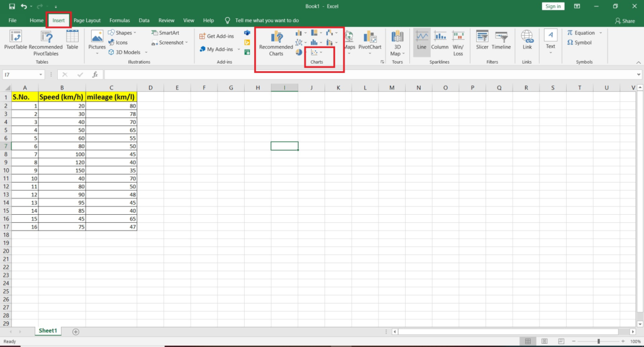Undo the last action
This screenshot has width=644, height=347.
tap(24, 6)
